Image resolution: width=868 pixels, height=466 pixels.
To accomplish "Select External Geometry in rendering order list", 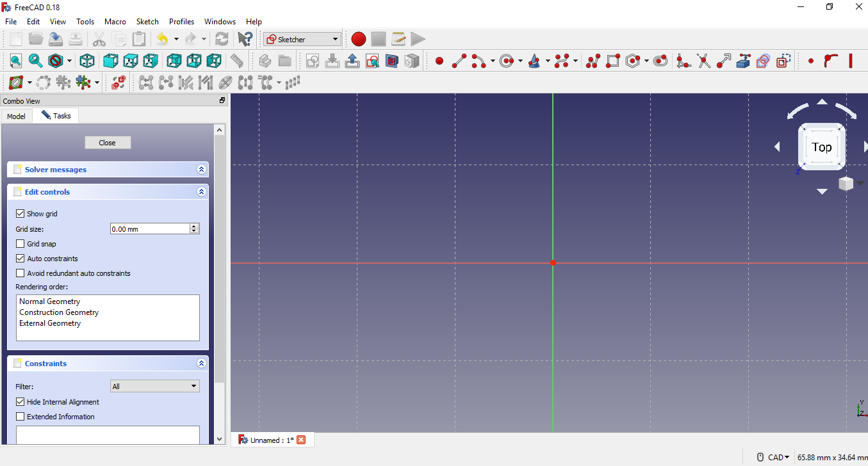I will [50, 323].
